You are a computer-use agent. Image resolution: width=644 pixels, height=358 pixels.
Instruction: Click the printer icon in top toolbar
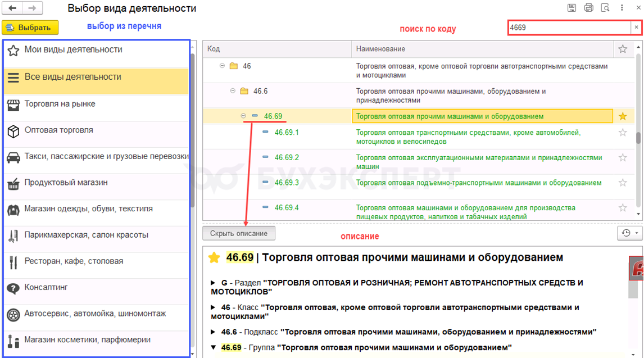[588, 8]
